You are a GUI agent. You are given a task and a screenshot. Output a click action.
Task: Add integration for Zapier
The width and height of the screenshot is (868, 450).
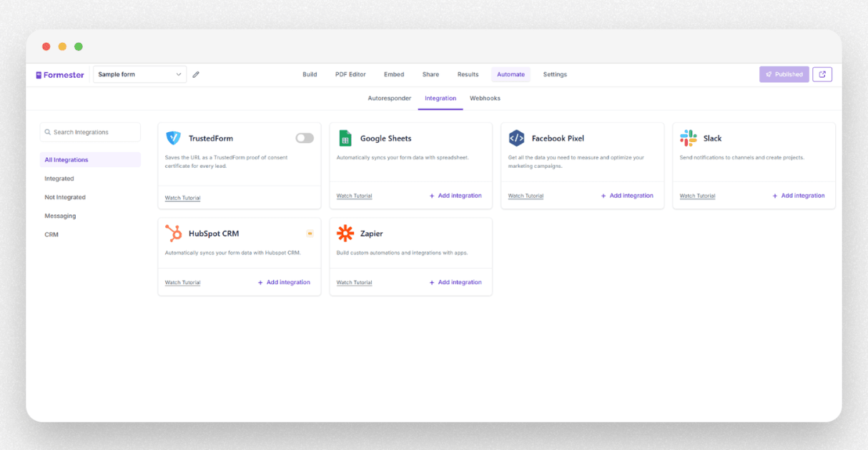pos(455,282)
